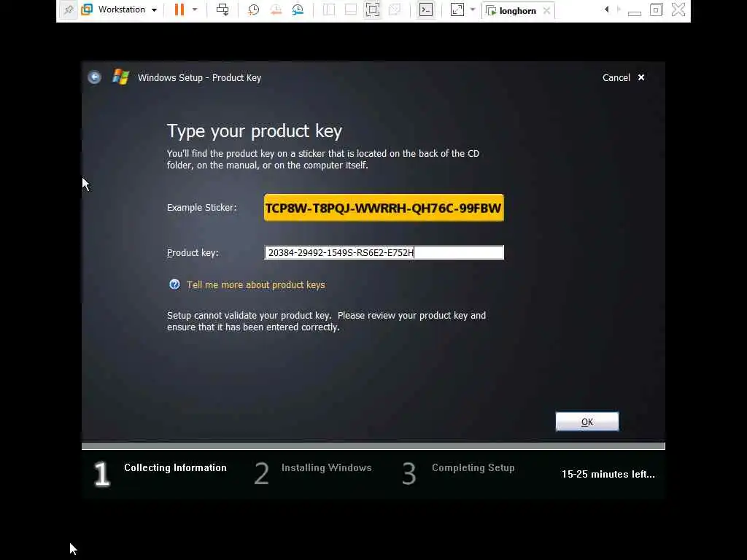The image size is (747, 560).
Task: Click the Setup cannot validate error message
Action: tap(326, 322)
